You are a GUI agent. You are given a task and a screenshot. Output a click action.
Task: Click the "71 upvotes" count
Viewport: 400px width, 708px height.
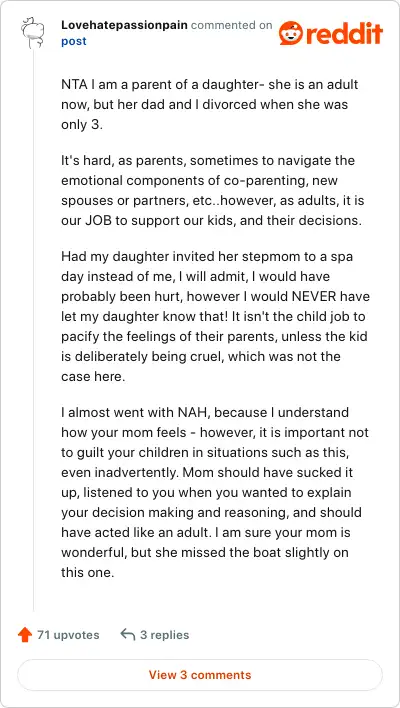68,635
